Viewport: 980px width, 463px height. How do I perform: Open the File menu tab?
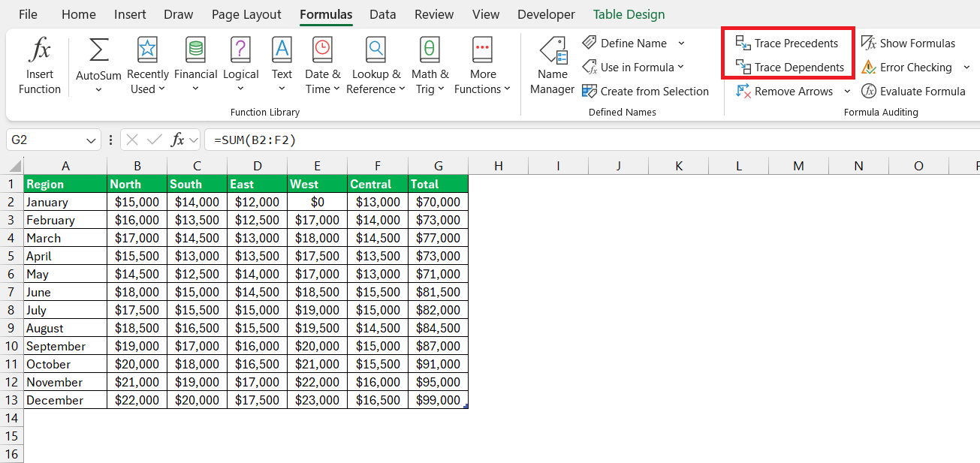(x=28, y=14)
